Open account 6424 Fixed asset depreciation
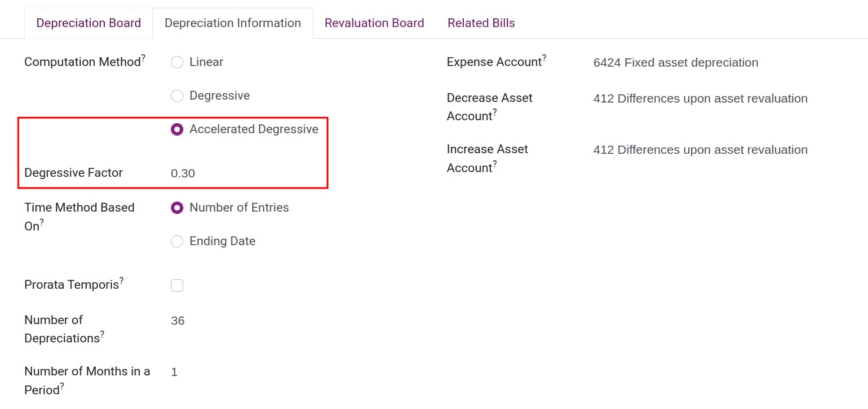This screenshot has height=409, width=868. [675, 62]
